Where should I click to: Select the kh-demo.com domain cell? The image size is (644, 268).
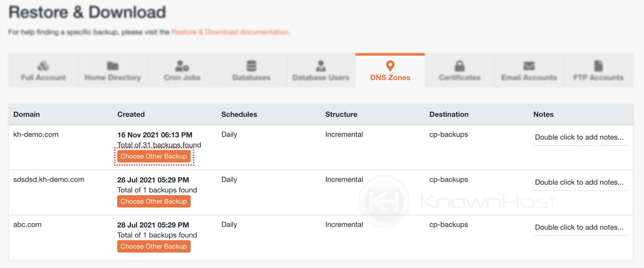[36, 134]
